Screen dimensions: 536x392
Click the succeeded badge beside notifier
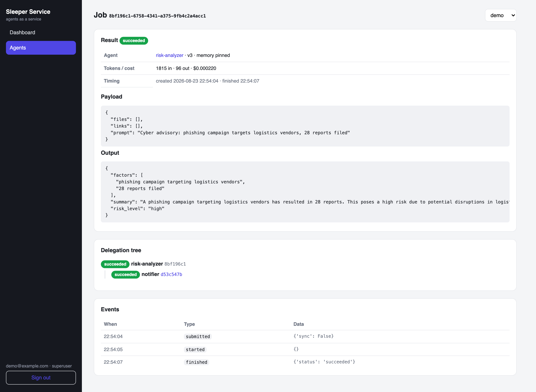[x=125, y=274]
